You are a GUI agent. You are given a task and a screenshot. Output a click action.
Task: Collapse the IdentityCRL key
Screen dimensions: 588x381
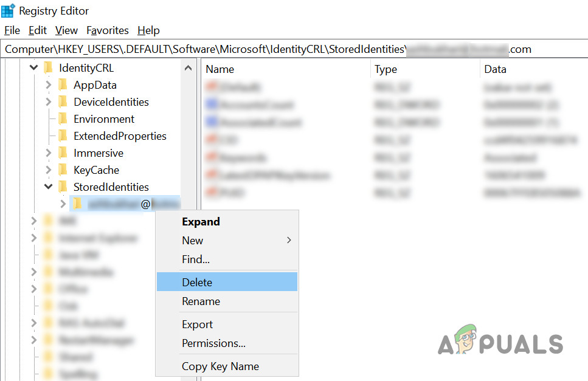pos(34,68)
